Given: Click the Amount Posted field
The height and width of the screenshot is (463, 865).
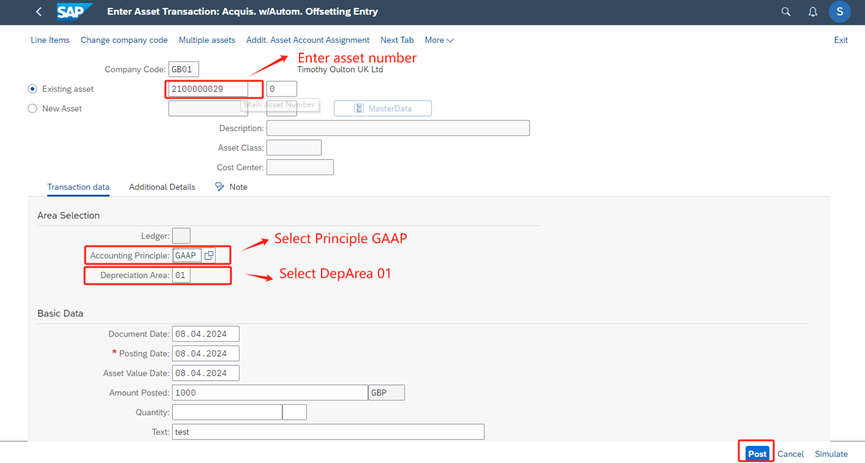Looking at the screenshot, I should point(269,393).
